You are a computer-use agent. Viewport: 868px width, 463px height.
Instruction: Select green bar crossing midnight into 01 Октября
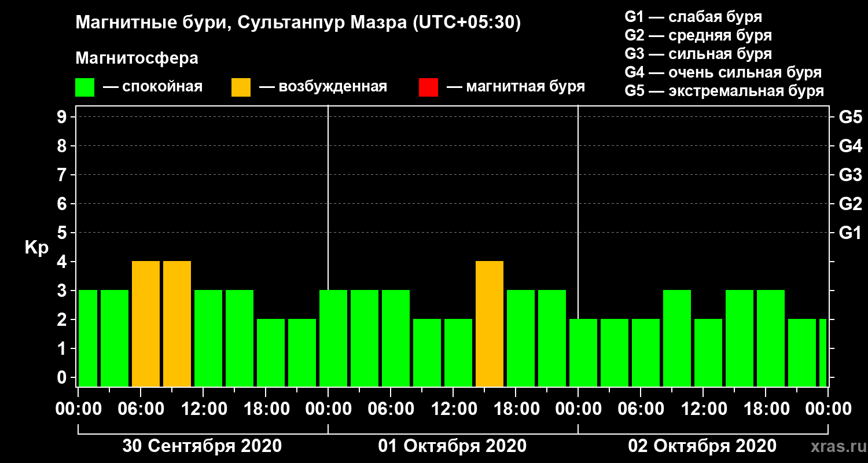[333, 339]
